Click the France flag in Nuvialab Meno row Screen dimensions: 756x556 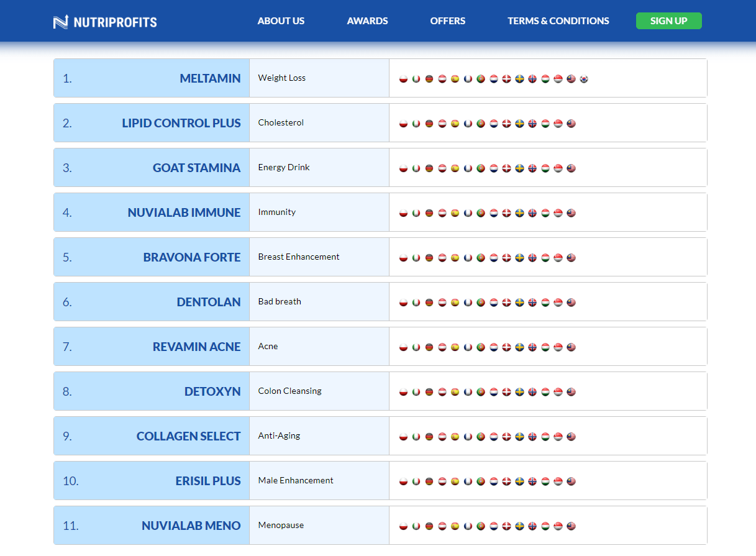468,526
